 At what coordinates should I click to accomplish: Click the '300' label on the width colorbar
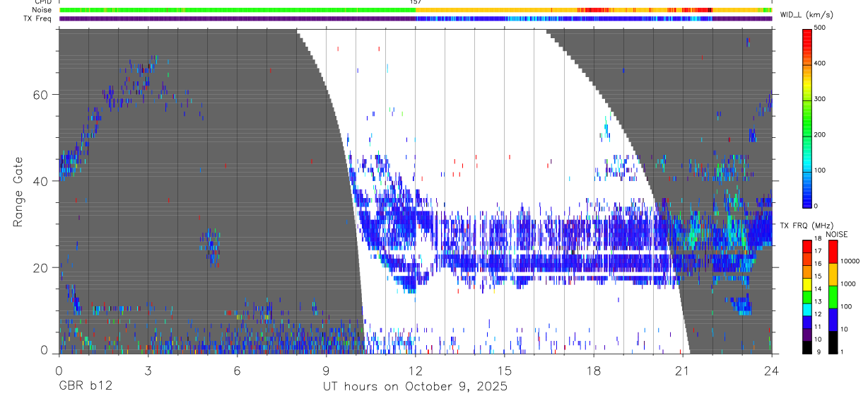point(821,99)
